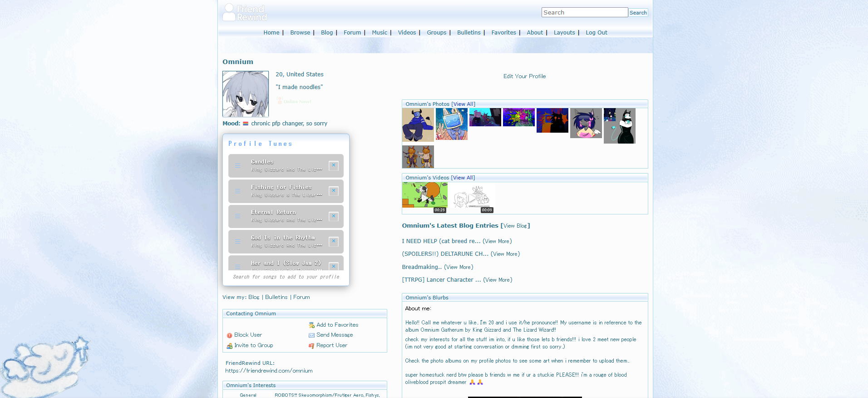View More of DELTARUNE spoilers blog entry
The width and height of the screenshot is (868, 398).
click(505, 254)
